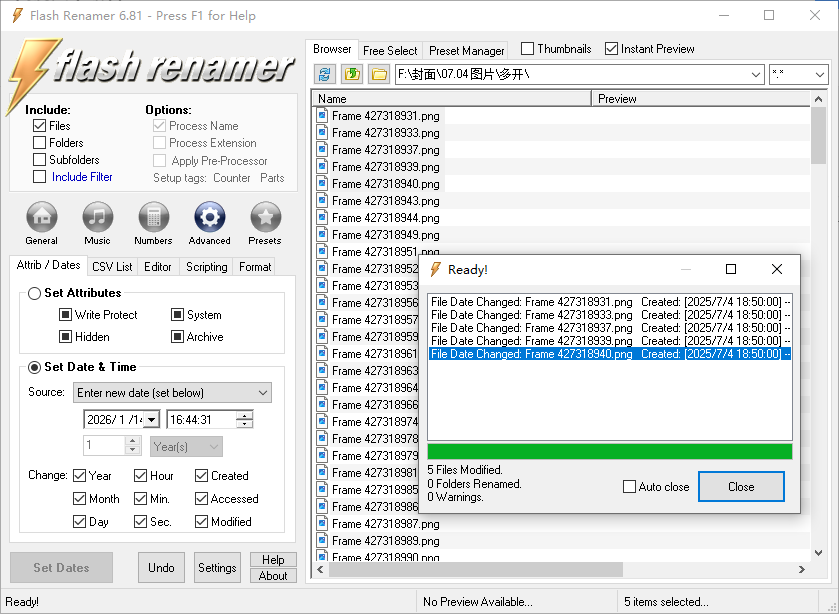Open the General section icon
The height and width of the screenshot is (614, 839).
tap(41, 217)
